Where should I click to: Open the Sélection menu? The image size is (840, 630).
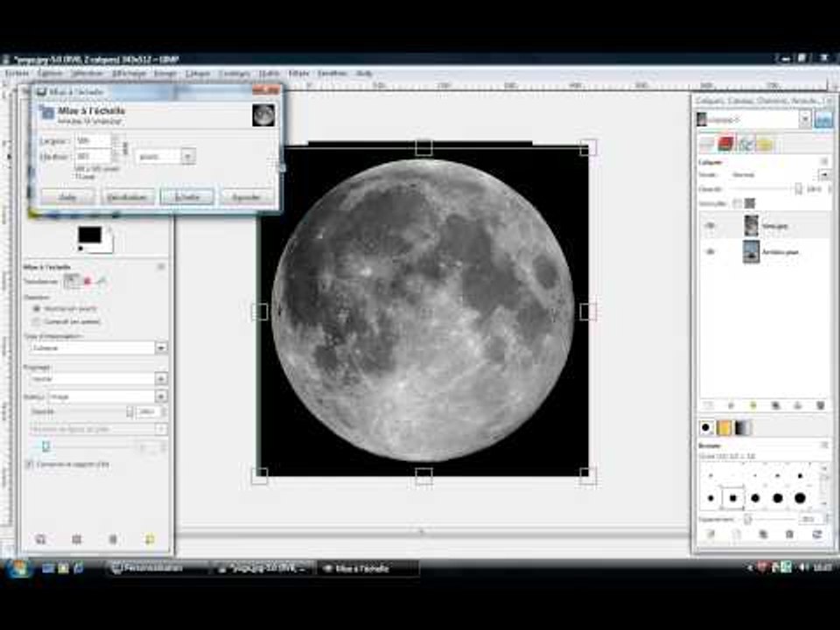87,73
